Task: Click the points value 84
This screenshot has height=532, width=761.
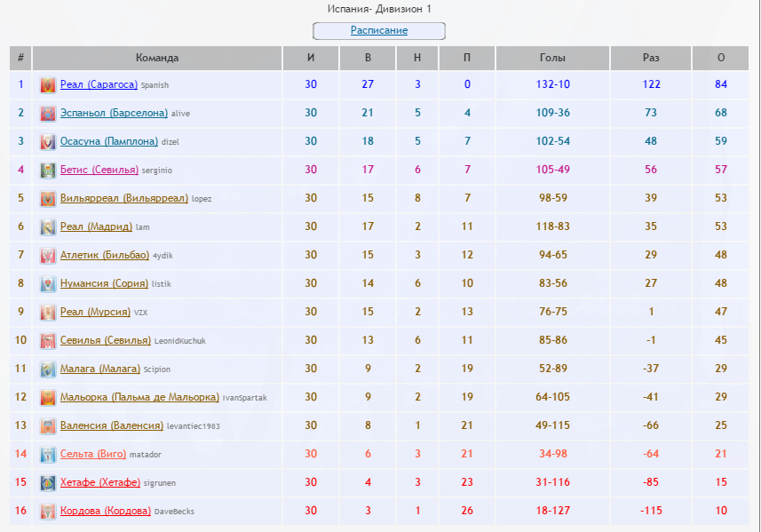Action: (721, 84)
